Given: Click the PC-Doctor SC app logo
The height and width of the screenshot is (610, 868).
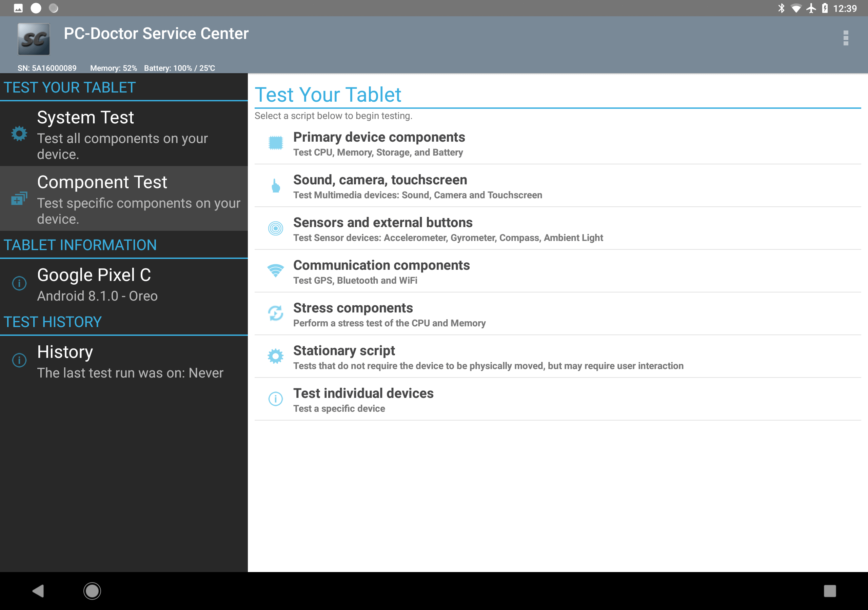Looking at the screenshot, I should [x=34, y=39].
